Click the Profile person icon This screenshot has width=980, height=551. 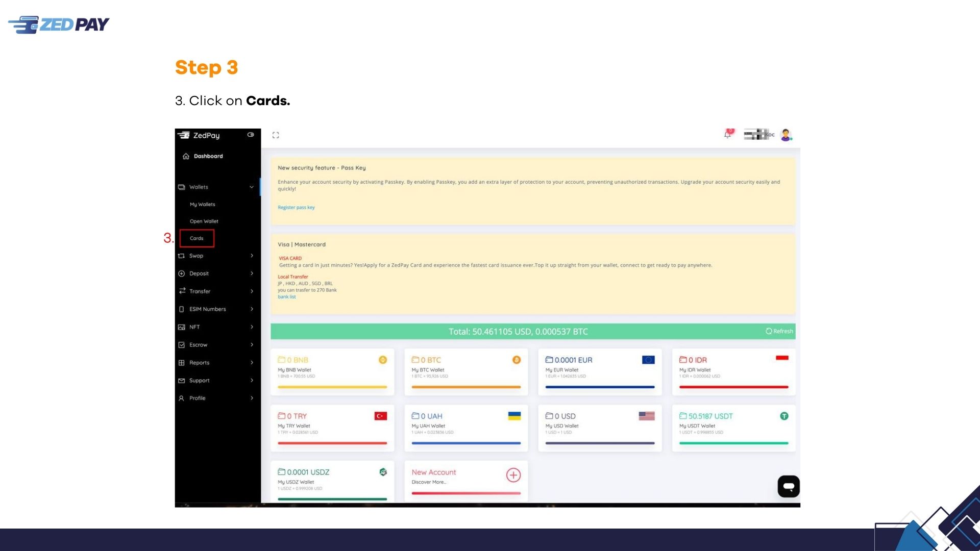[181, 398]
